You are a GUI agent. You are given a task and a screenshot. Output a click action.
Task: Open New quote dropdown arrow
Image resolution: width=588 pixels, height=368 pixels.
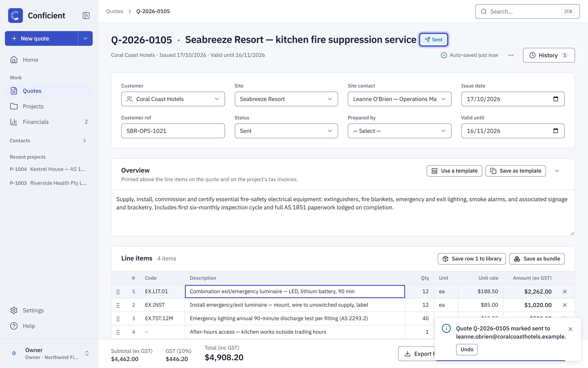[85, 38]
